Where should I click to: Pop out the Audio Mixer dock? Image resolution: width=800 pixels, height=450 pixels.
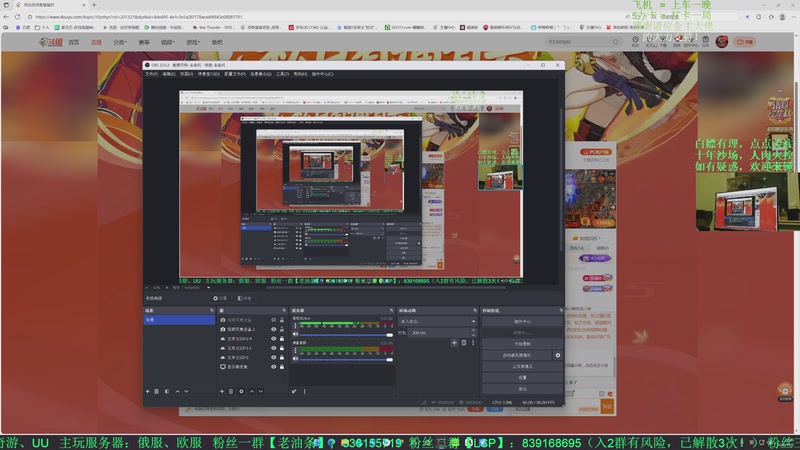[x=391, y=310]
